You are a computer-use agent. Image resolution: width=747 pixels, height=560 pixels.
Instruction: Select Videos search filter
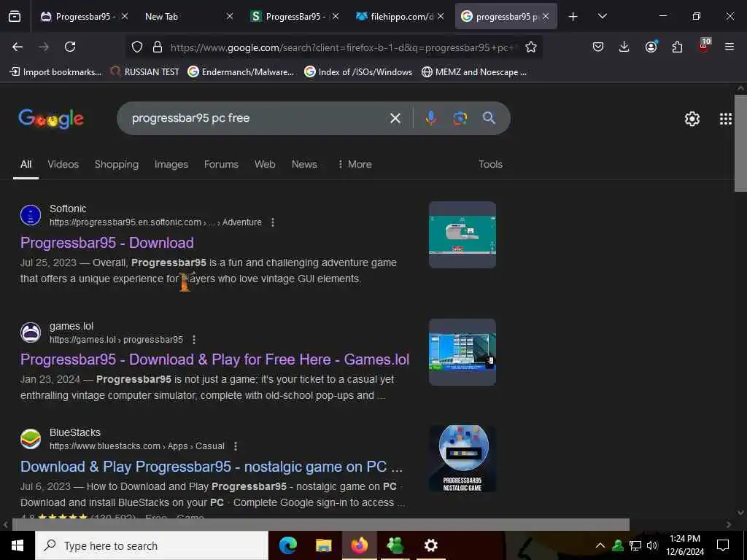[63, 164]
